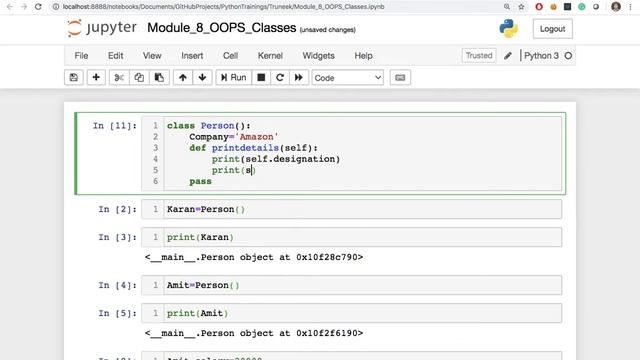Run the selected cell
The width and height of the screenshot is (640, 360).
click(x=233, y=78)
